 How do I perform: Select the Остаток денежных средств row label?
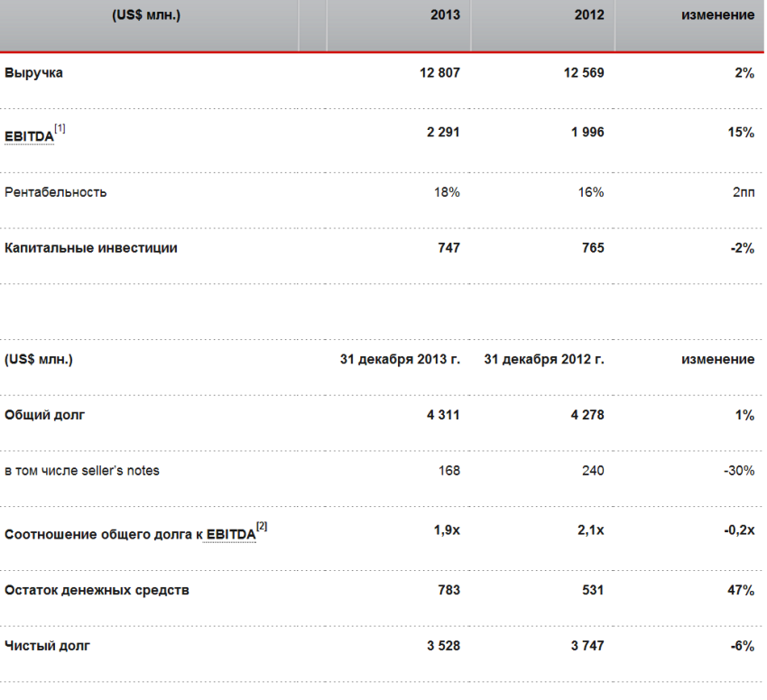[97, 590]
